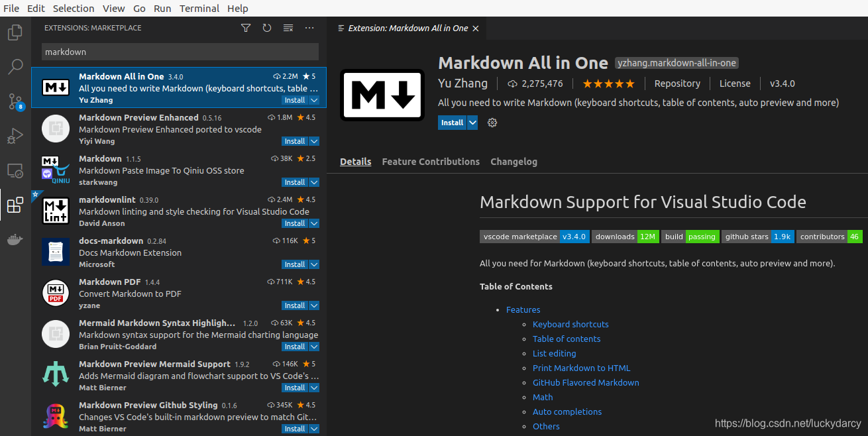Screen dimensions: 868x436
Task: Expand Install dropdown for docs-markdown
Action: coord(314,264)
